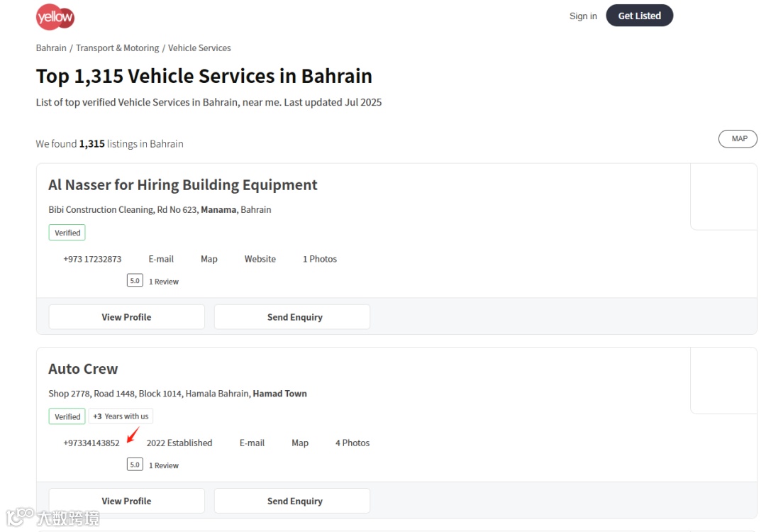View Profile of Auto Crew
This screenshot has width=766, height=532.
[126, 501]
